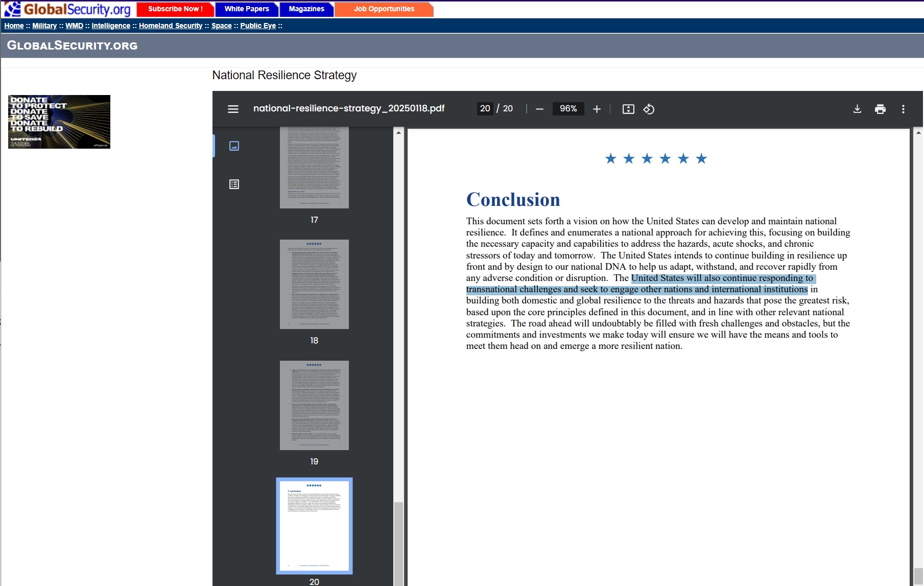Screen dimensions: 924x586
Task: Click the 96% zoom level field
Action: click(568, 109)
